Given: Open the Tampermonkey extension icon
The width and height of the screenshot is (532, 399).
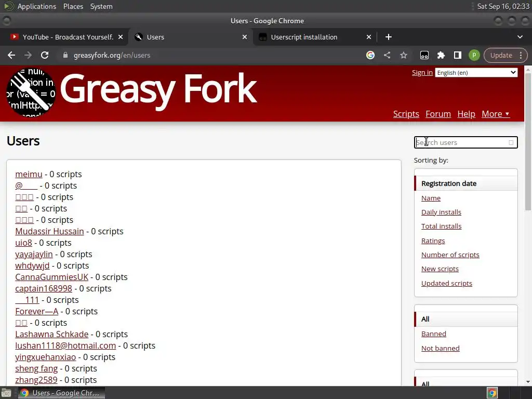Looking at the screenshot, I should click(424, 55).
